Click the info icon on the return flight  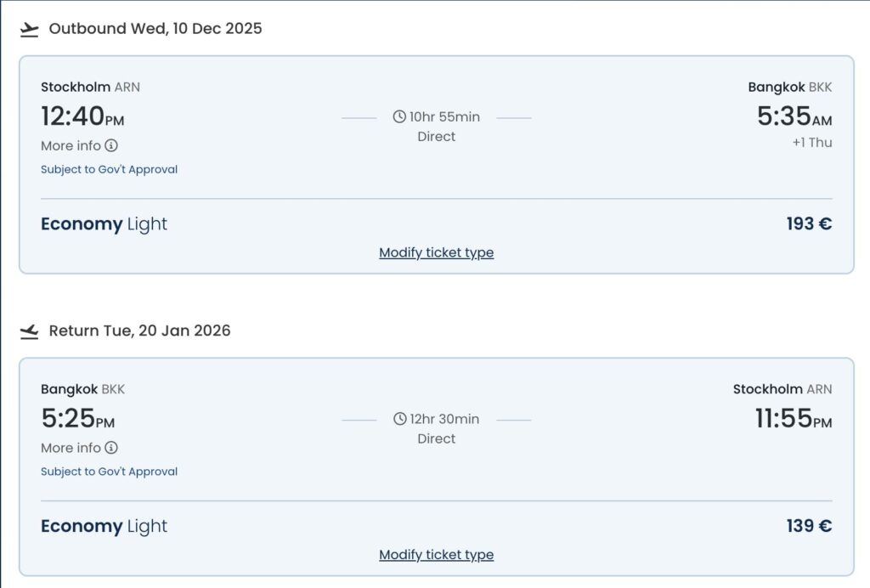click(x=111, y=448)
